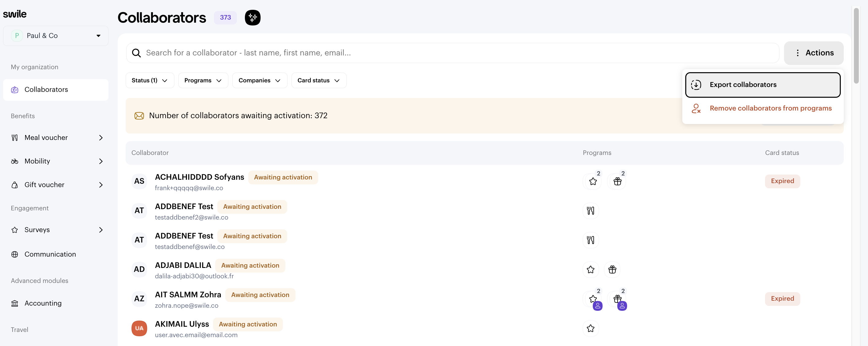Click email zohra.nope@swile.co
The image size is (868, 346).
tap(186, 306)
